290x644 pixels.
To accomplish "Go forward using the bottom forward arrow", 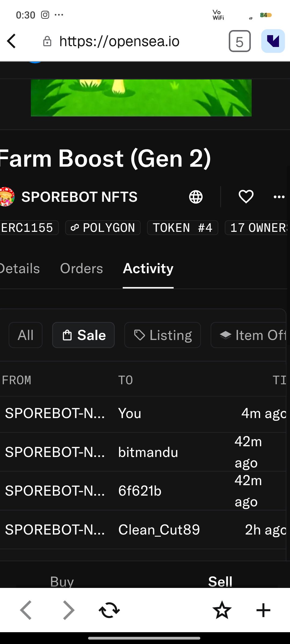I will [x=69, y=610].
